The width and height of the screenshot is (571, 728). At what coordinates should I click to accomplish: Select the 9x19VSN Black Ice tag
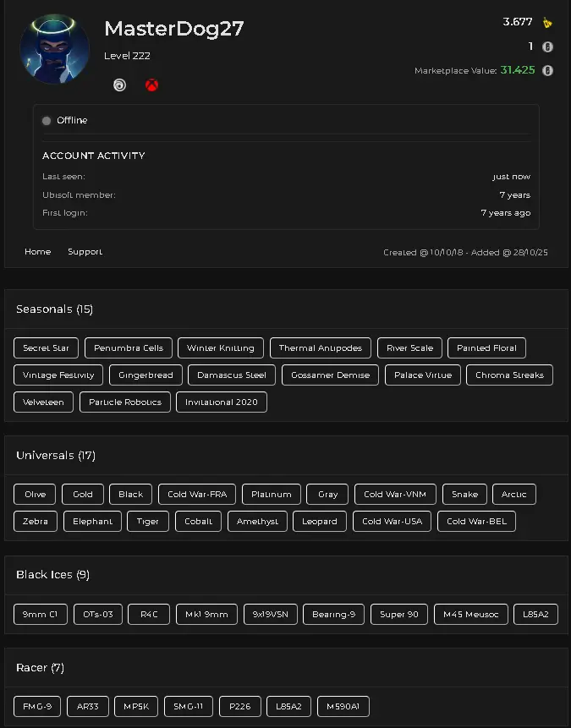(x=271, y=614)
